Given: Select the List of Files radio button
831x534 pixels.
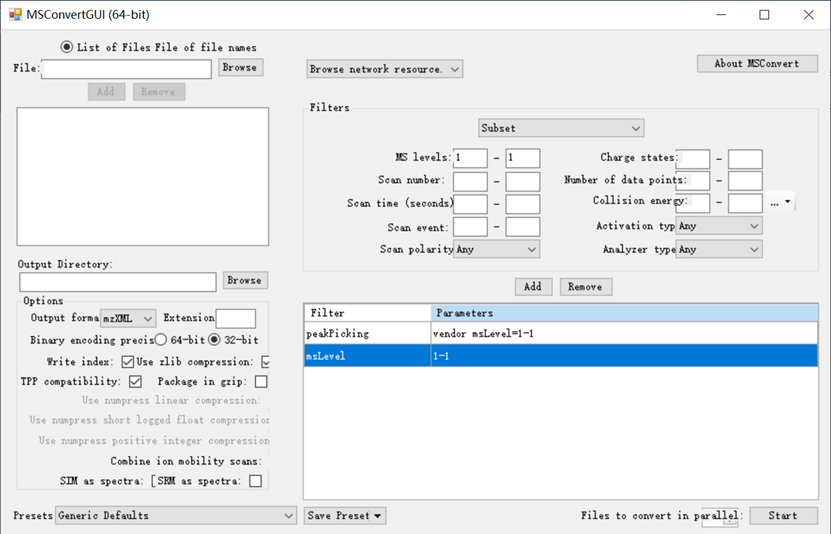Looking at the screenshot, I should pos(67,47).
